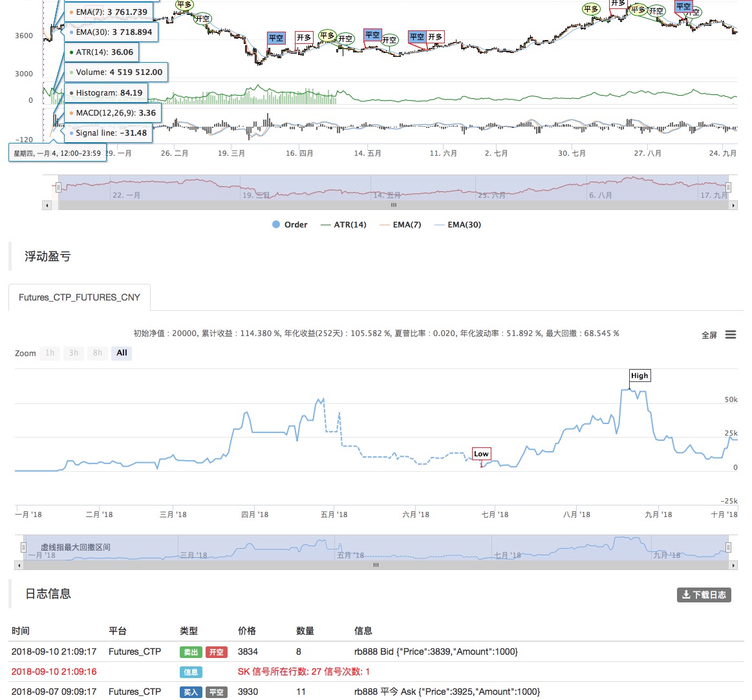
Task: Click the 16. 四月 x-axis date label
Action: (300, 153)
